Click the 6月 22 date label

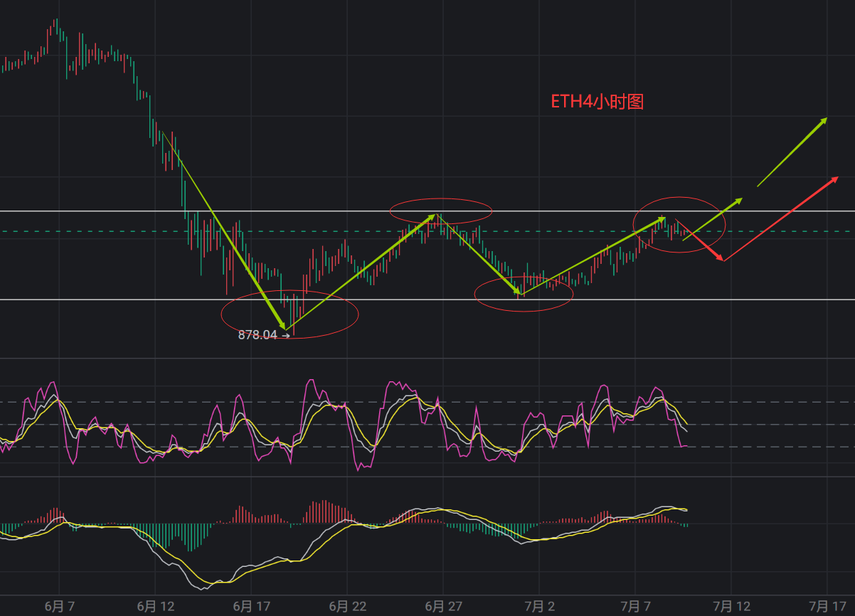pos(348,606)
